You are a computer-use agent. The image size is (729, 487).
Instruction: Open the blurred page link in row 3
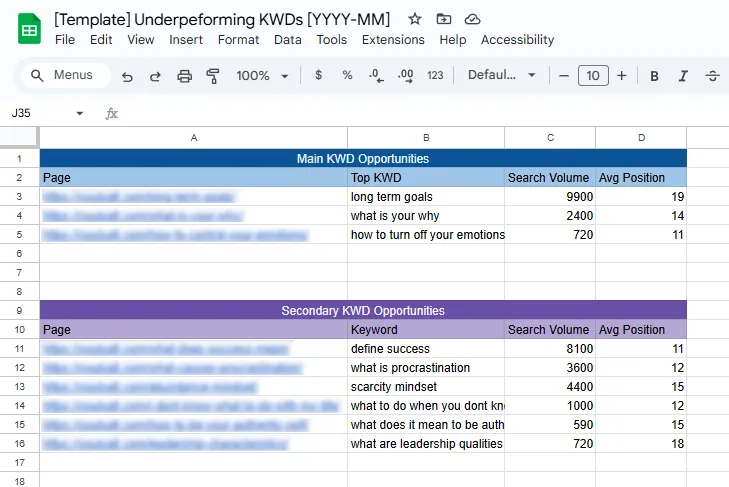pyautogui.click(x=139, y=197)
